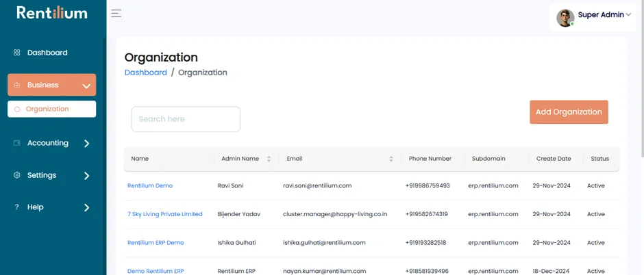The image size is (644, 275).
Task: Click admin name Ishika Gulhati
Action: (x=236, y=243)
